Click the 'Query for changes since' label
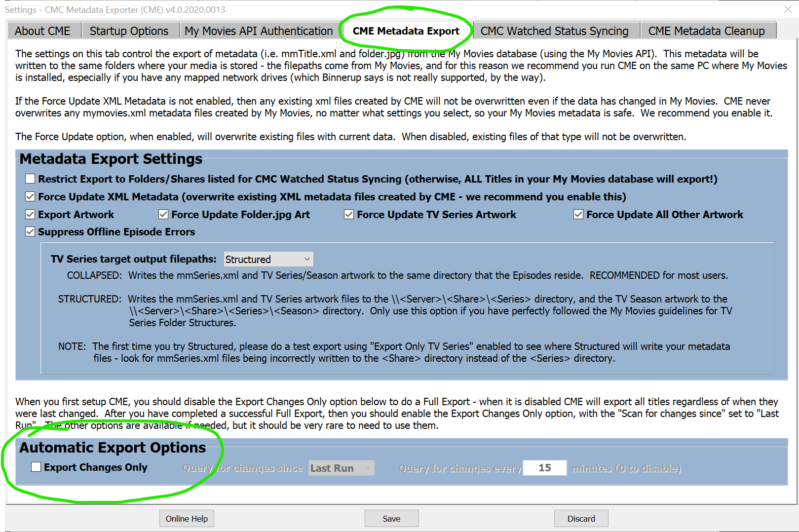The image size is (799, 532). (x=243, y=468)
